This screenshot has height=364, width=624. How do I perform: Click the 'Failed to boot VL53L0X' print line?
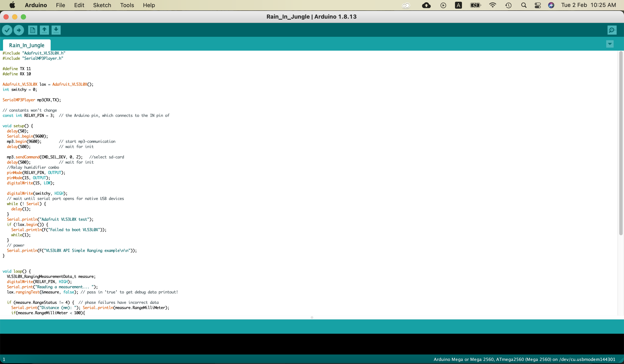tap(59, 230)
